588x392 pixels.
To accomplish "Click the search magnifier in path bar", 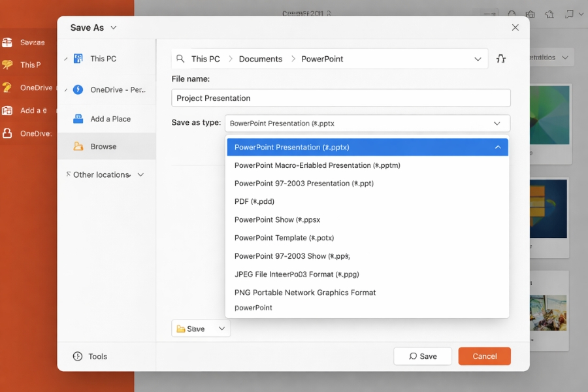I will click(x=181, y=59).
